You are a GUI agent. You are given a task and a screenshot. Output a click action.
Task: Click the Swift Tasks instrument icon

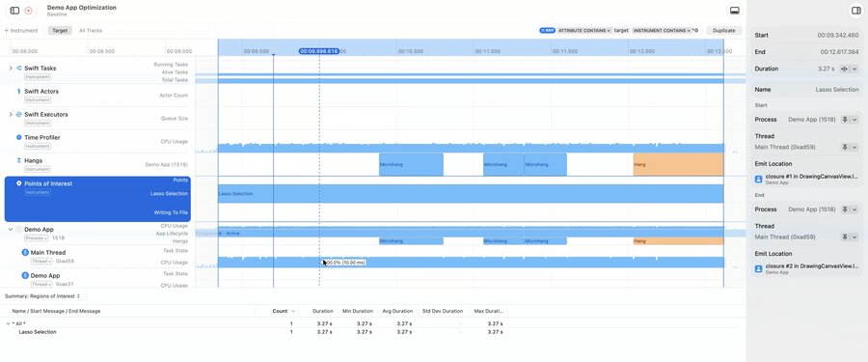(x=19, y=69)
